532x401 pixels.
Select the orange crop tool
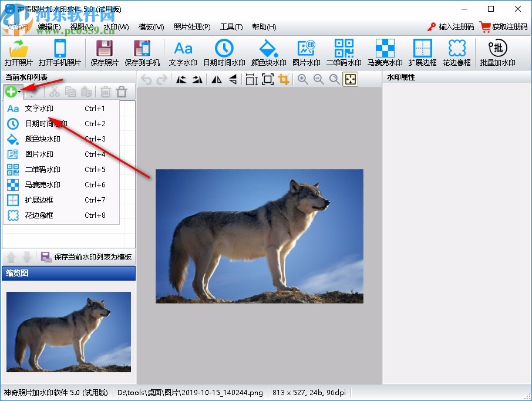point(284,79)
